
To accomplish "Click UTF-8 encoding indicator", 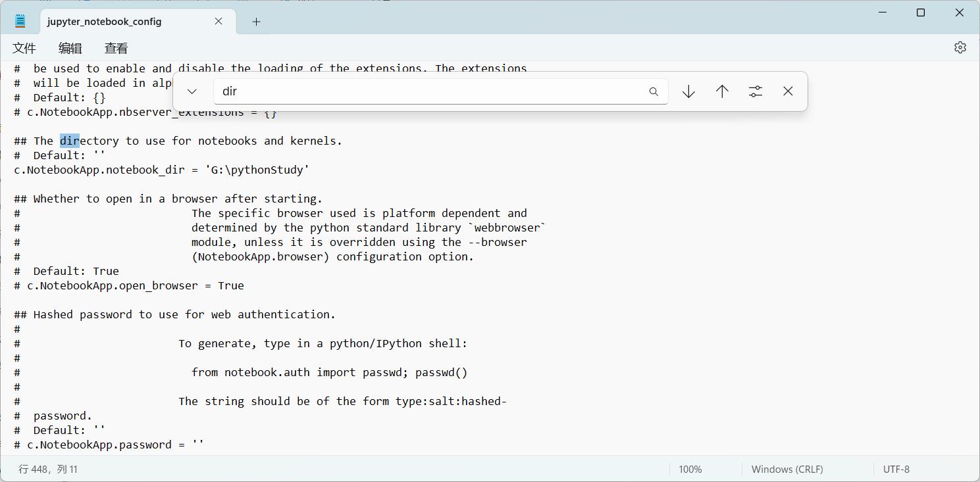I will (896, 469).
